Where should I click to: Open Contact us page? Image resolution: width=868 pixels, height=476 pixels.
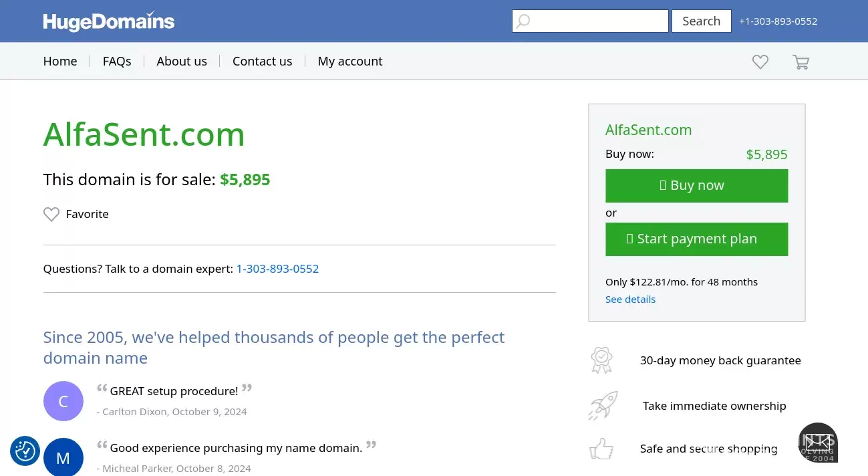coord(262,62)
